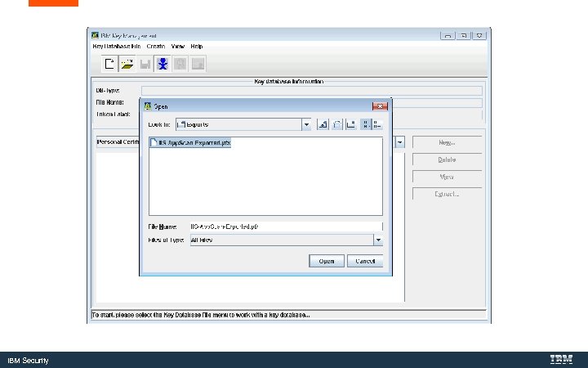Viewport: 588px width, 368px height.
Task: Click the Up One Level icon in Open dialog
Action: click(323, 124)
